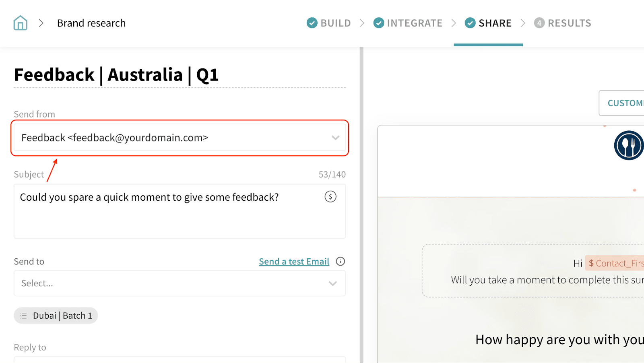Go to the RESULTS tab
Image resolution: width=644 pixels, height=363 pixels.
pyautogui.click(x=569, y=23)
